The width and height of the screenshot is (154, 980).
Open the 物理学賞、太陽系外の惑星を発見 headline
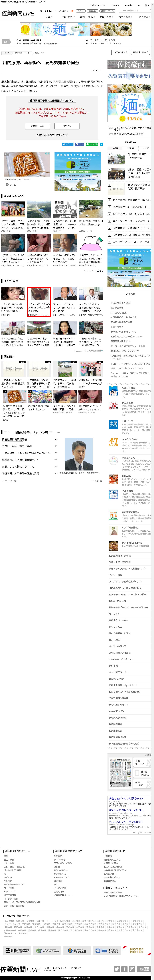[x=20, y=474]
